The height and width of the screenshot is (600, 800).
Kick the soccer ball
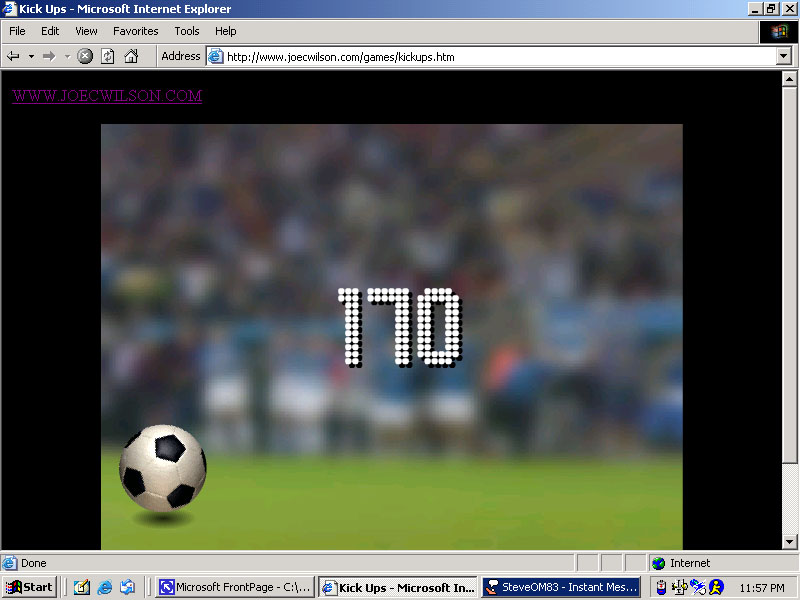163,467
